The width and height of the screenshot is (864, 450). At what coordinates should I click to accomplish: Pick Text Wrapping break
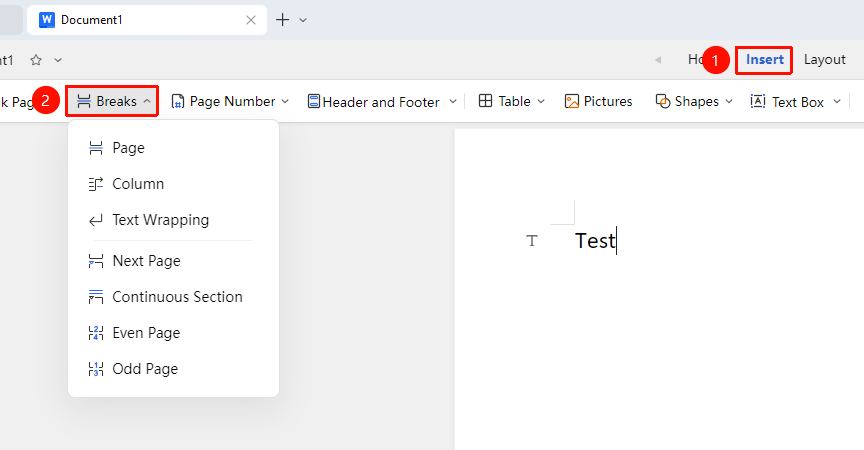click(173, 220)
